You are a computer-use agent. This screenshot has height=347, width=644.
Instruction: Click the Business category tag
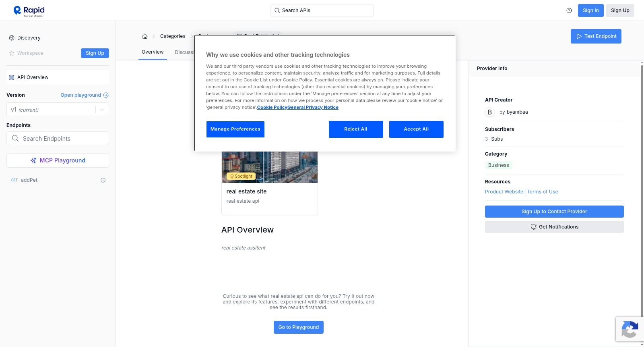(498, 165)
